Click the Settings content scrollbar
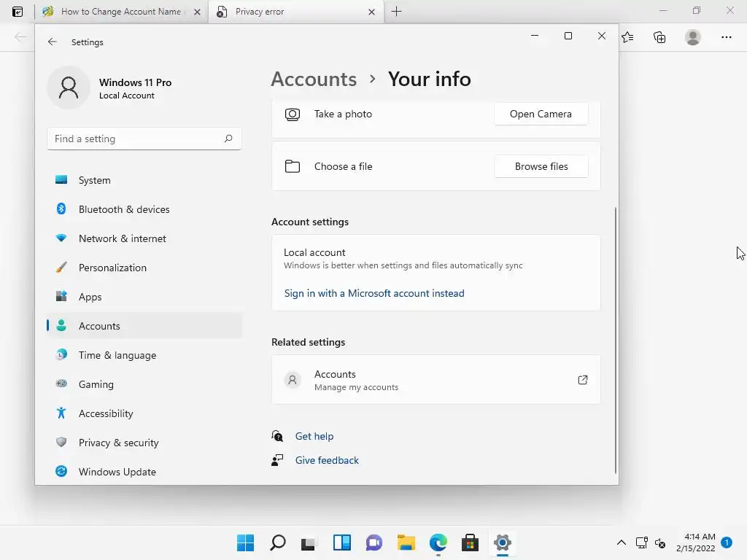Screen dimensions: 747x560 [616, 340]
